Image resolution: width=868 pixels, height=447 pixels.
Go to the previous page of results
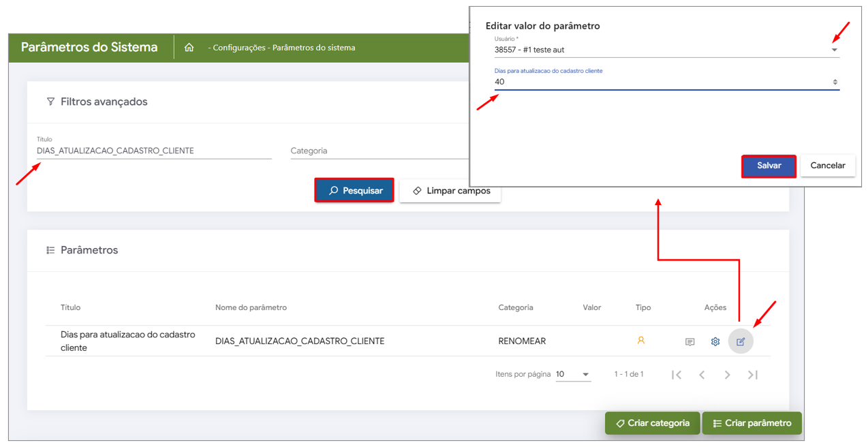(x=702, y=375)
